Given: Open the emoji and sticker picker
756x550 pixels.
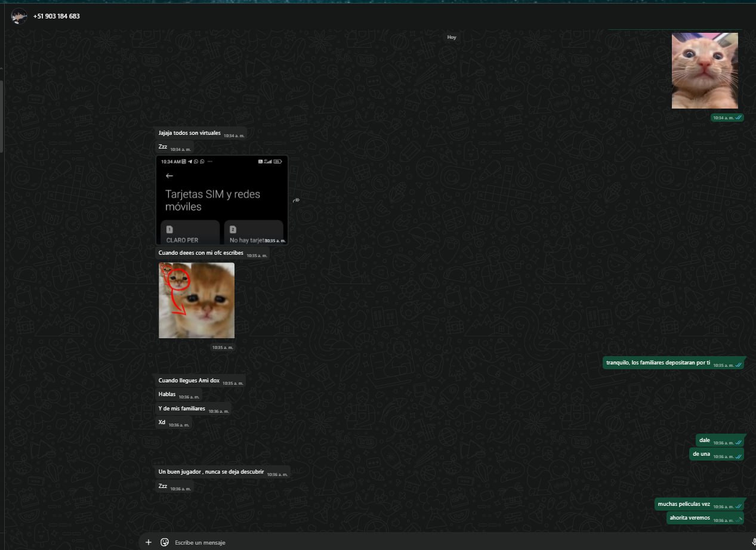Looking at the screenshot, I should 165,542.
